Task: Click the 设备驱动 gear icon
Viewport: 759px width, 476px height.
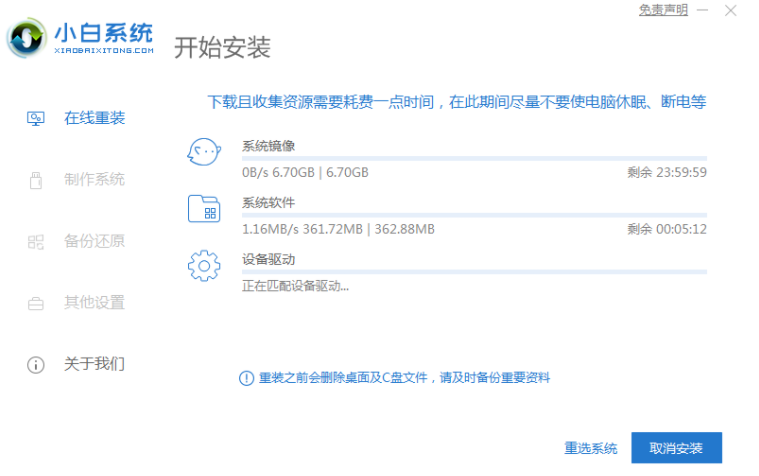Action: pos(203,265)
